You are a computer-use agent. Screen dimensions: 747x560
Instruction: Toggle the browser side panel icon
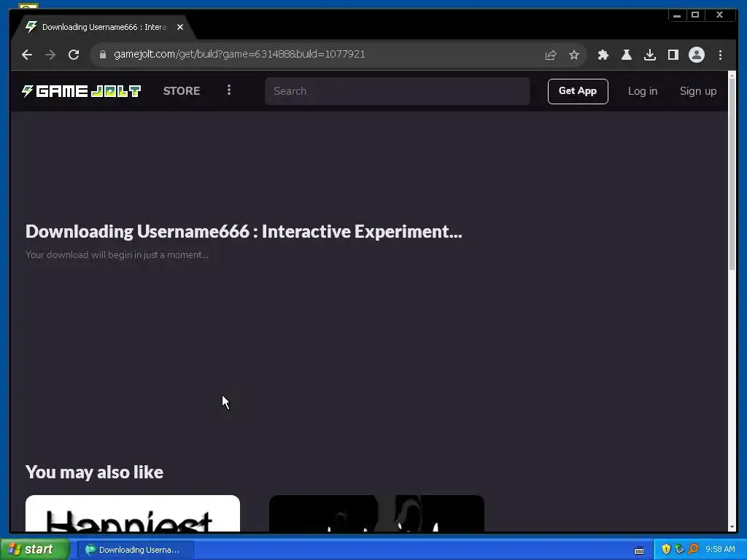tap(673, 55)
